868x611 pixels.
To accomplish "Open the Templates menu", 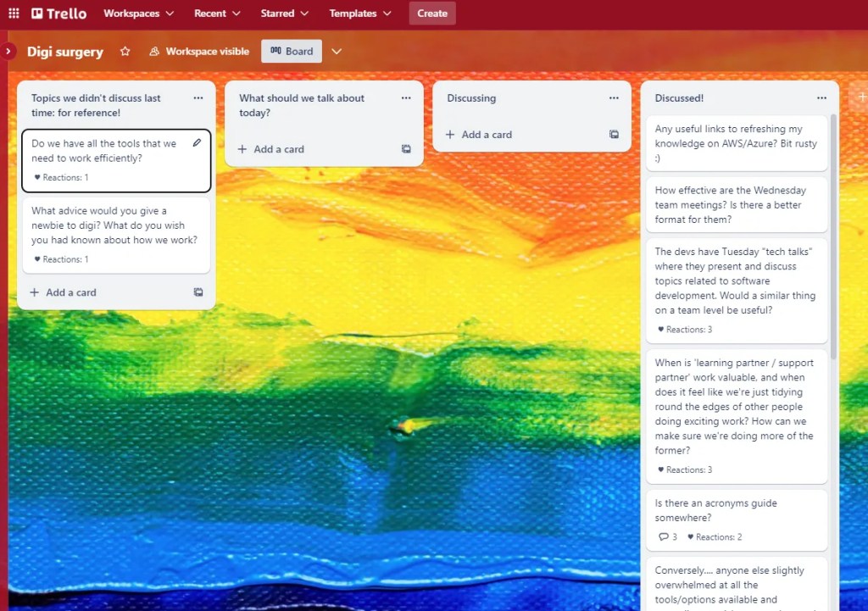I will coord(360,14).
